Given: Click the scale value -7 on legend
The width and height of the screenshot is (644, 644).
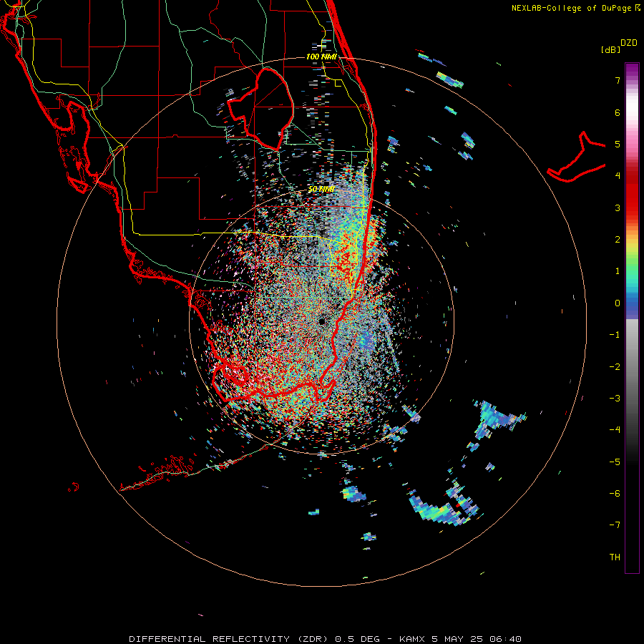Looking at the screenshot, I should click(615, 525).
